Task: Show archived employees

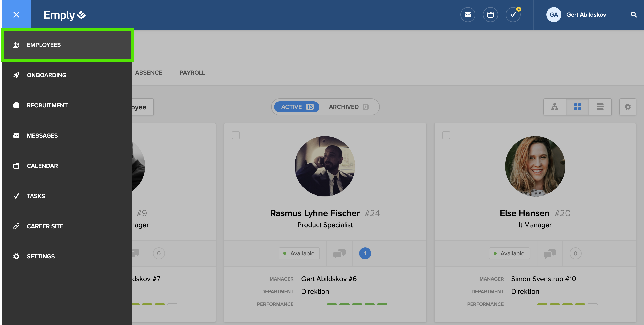Action: click(x=349, y=107)
